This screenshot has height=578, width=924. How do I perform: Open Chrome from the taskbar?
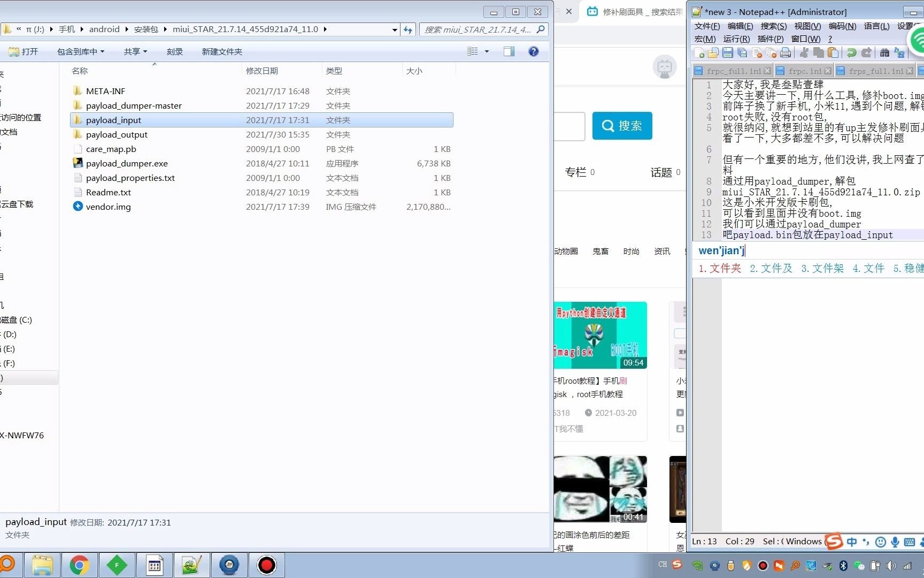click(79, 565)
